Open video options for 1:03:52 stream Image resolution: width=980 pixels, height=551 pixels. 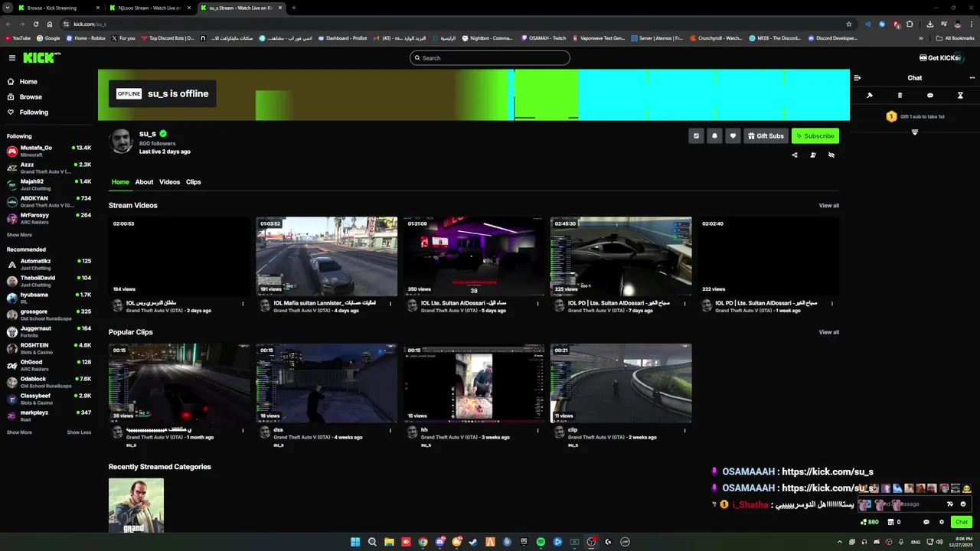[x=390, y=304]
